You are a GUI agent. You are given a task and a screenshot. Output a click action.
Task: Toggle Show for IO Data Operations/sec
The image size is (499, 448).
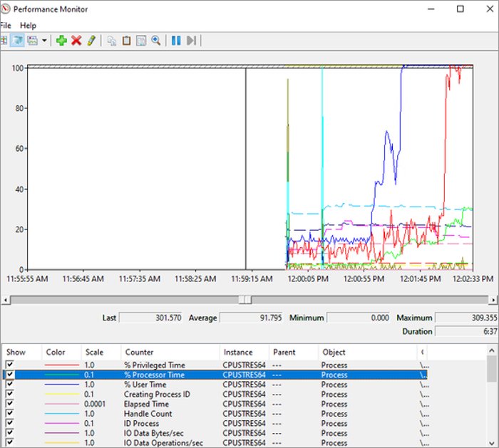point(10,442)
